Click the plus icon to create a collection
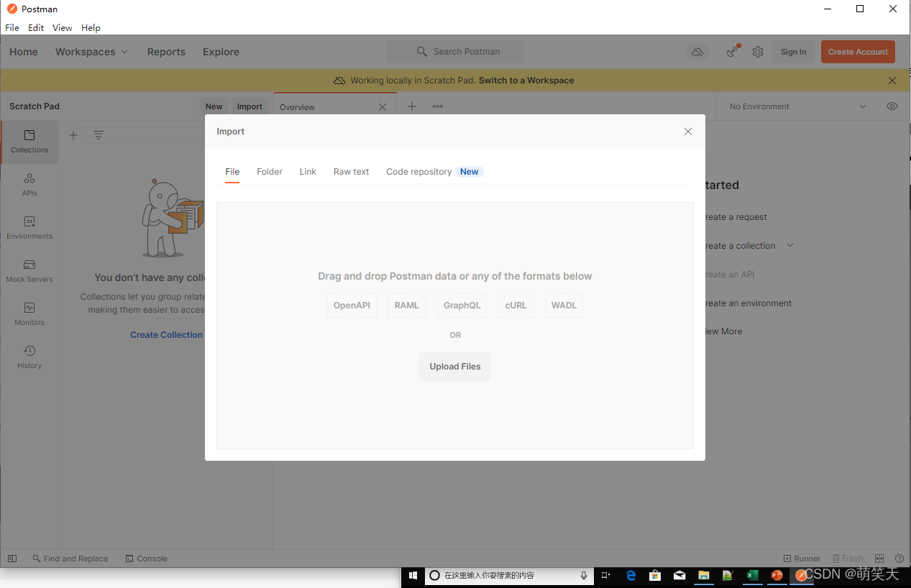Viewport: 911px width, 588px height. click(x=73, y=135)
